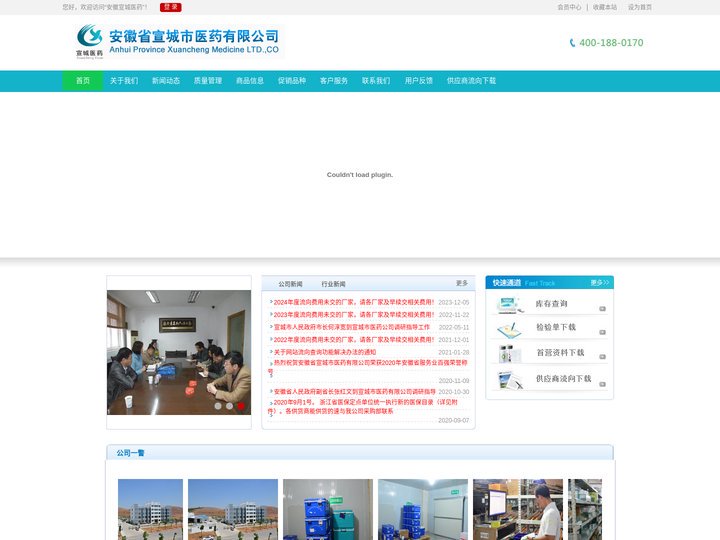Viewport: 720px width, 540px height.
Task: Select the first gray slideshow dot
Action: pos(218,406)
